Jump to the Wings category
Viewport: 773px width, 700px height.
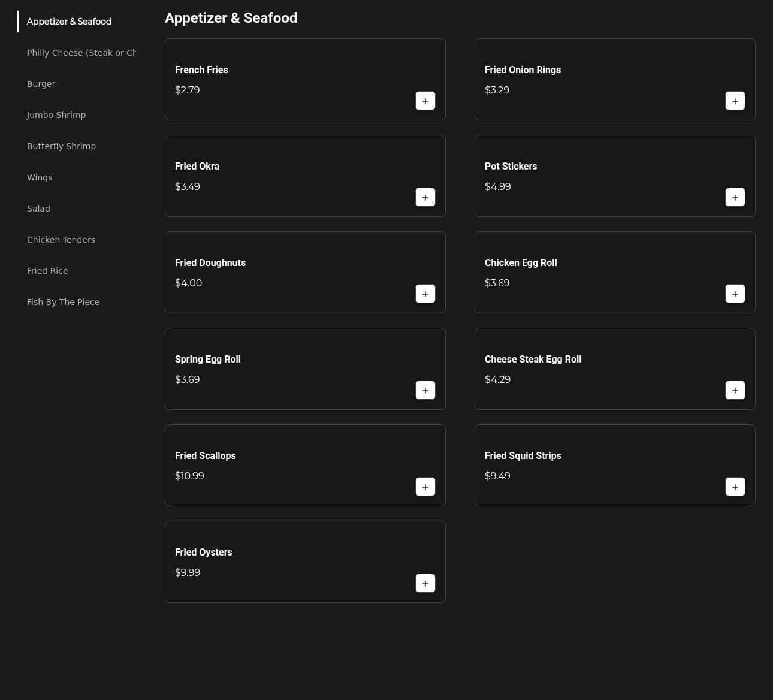point(40,177)
